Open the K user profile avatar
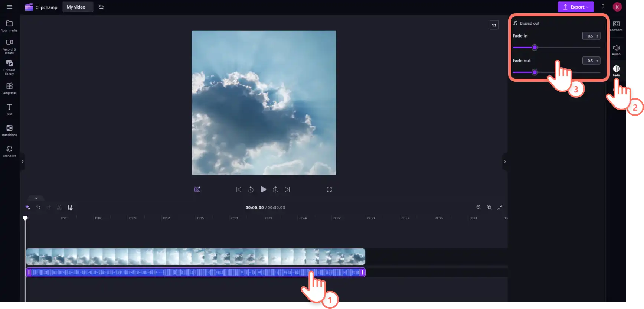This screenshot has width=644, height=309. click(x=617, y=7)
